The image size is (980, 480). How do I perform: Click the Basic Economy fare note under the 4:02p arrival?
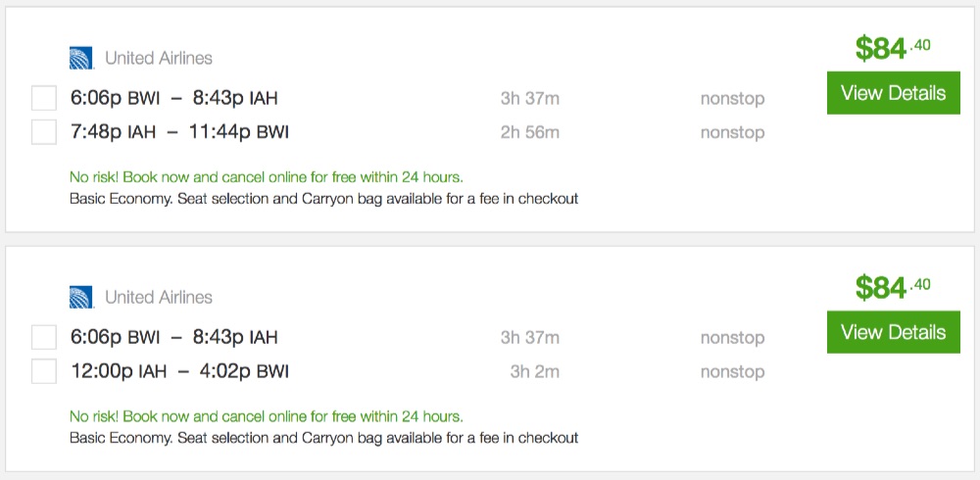(x=323, y=437)
